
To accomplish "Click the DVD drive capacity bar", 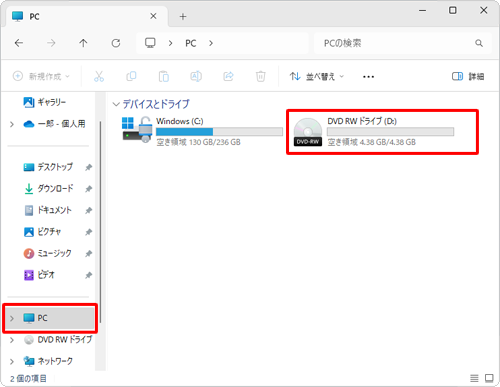I will [390, 132].
